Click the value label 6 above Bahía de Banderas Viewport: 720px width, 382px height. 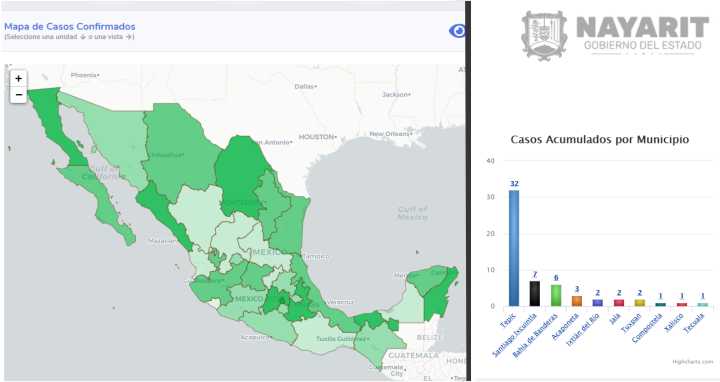pyautogui.click(x=556, y=278)
